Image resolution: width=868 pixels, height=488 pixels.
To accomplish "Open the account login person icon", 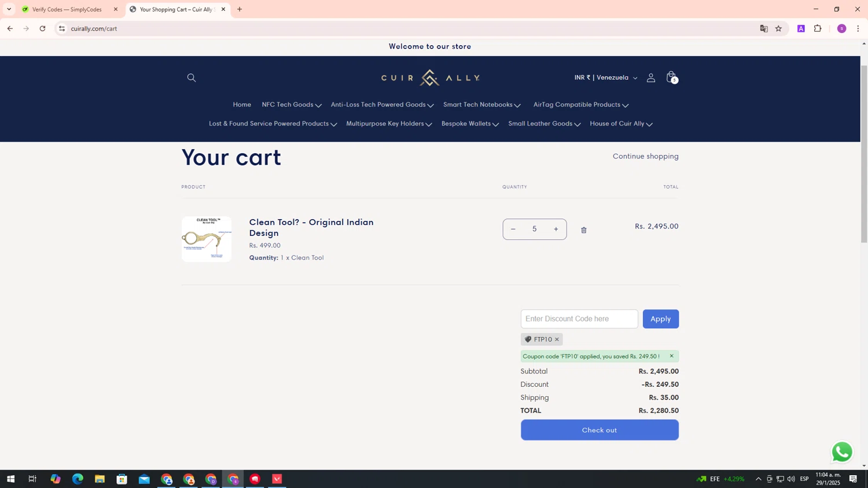I will tap(651, 77).
